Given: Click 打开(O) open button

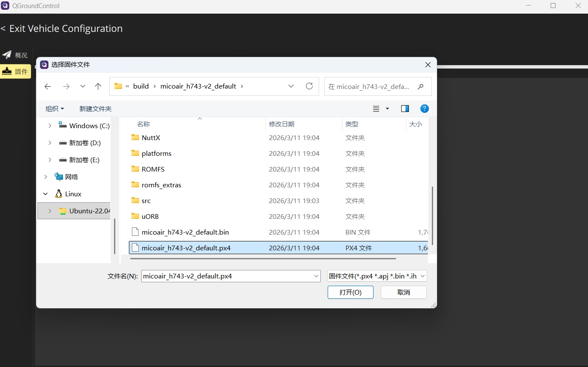Looking at the screenshot, I should tap(351, 292).
